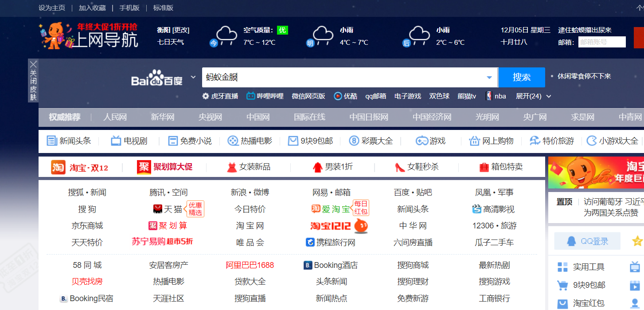This screenshot has height=310, width=644.
Task: Click the 女装新品 dress icon
Action: [232, 167]
